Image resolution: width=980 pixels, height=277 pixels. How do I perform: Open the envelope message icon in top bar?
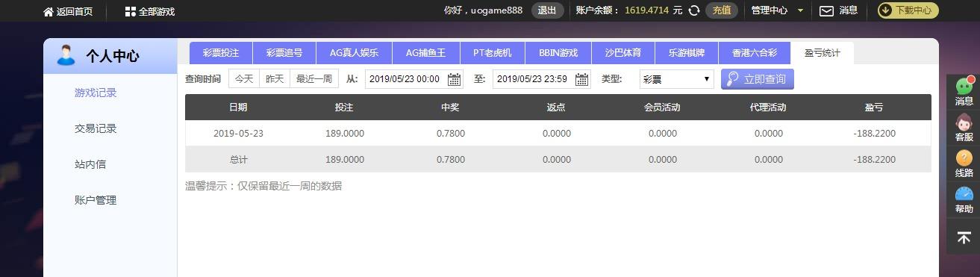pyautogui.click(x=826, y=10)
